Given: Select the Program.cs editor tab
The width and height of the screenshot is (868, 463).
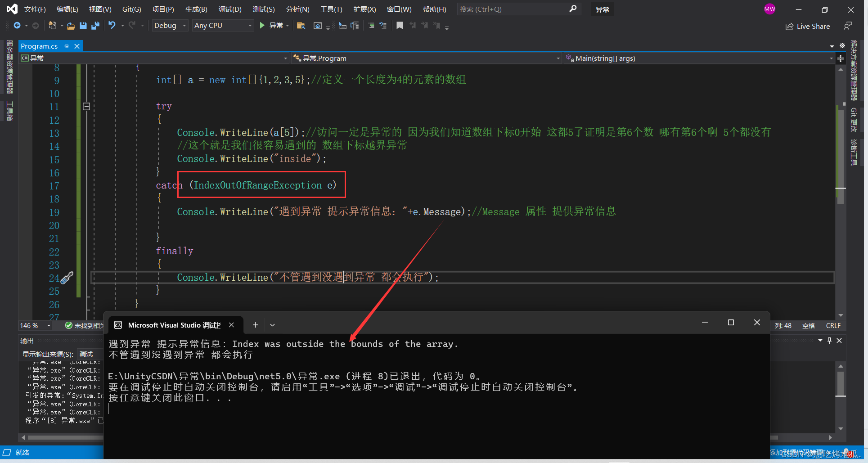Looking at the screenshot, I should click(39, 46).
